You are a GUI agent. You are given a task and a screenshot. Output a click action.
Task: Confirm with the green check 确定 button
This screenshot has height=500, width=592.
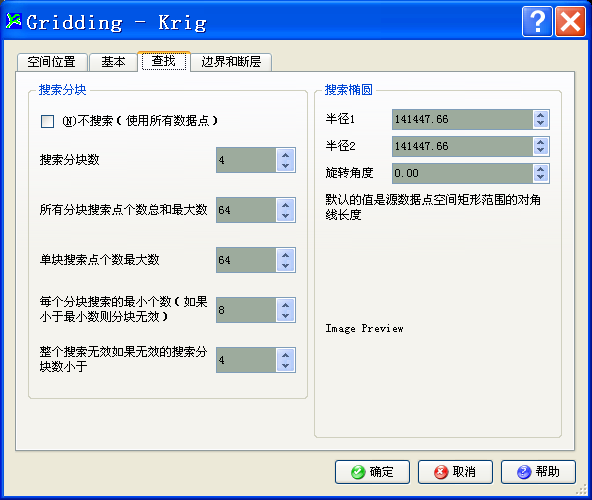(372, 472)
